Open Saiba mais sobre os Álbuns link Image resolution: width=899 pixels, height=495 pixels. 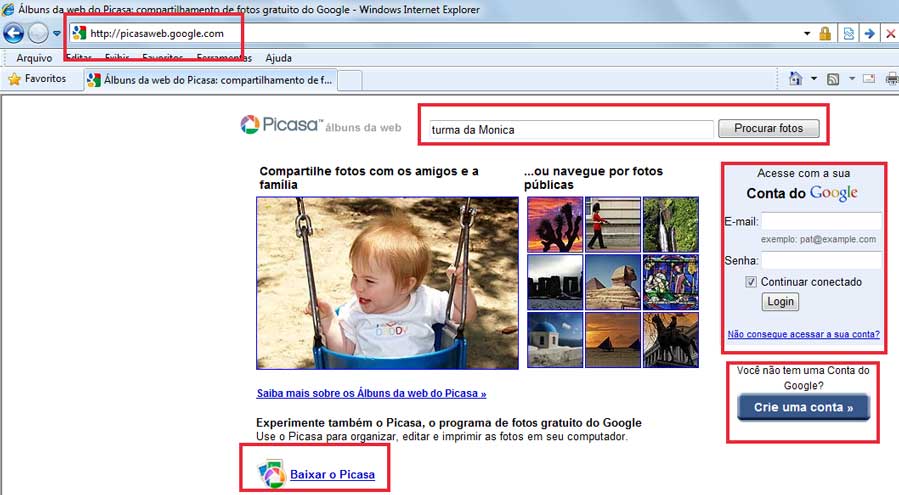tap(372, 393)
